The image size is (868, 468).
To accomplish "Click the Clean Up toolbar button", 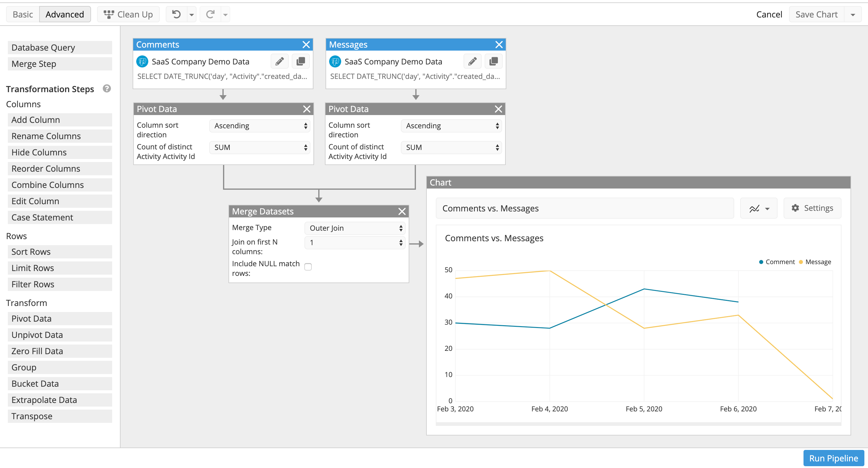I will [x=126, y=15].
